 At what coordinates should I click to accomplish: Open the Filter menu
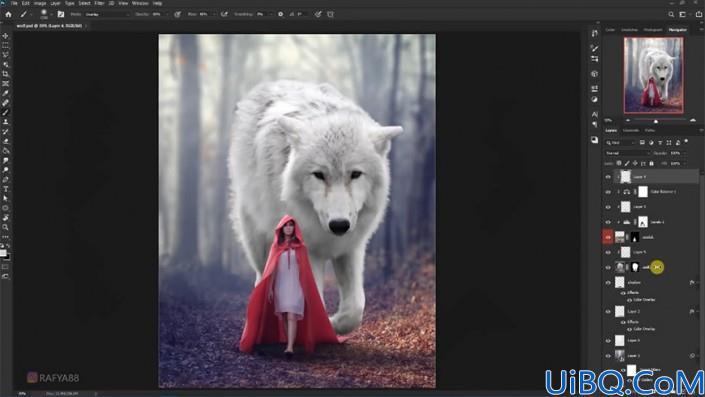pos(99,3)
